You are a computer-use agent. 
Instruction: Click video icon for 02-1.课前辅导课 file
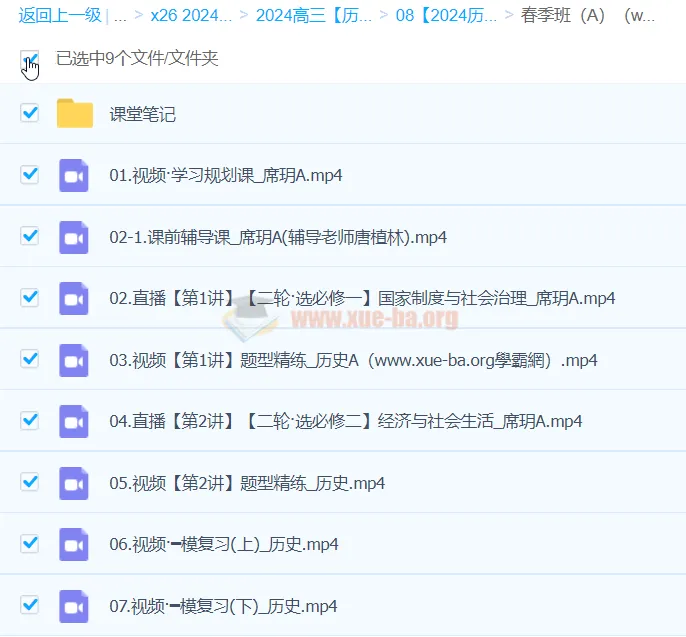tap(74, 237)
